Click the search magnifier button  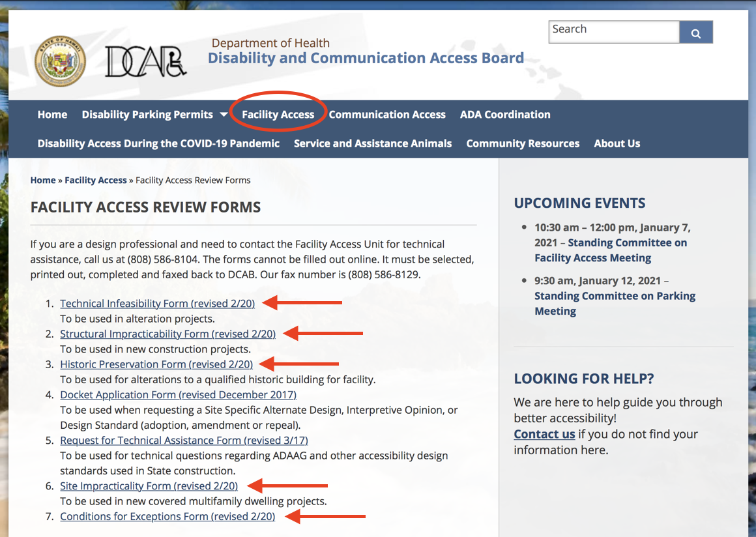[695, 33]
